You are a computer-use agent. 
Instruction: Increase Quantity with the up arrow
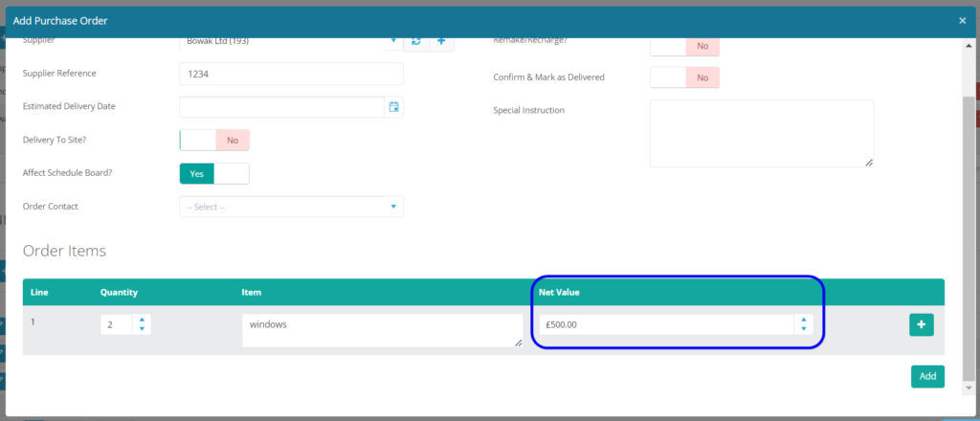pos(142,320)
